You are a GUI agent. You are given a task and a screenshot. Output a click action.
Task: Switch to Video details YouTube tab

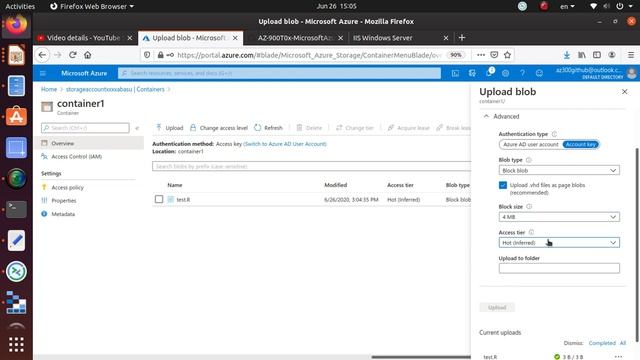click(83, 38)
